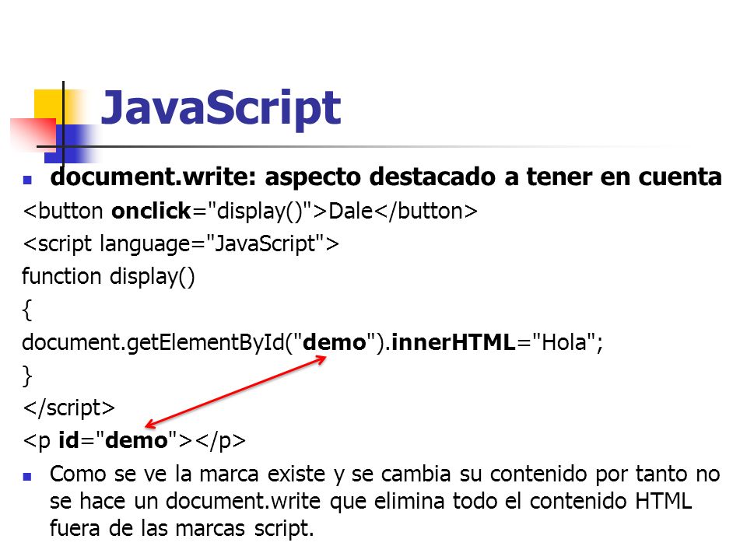Click the closing curly brace line

(x=27, y=376)
